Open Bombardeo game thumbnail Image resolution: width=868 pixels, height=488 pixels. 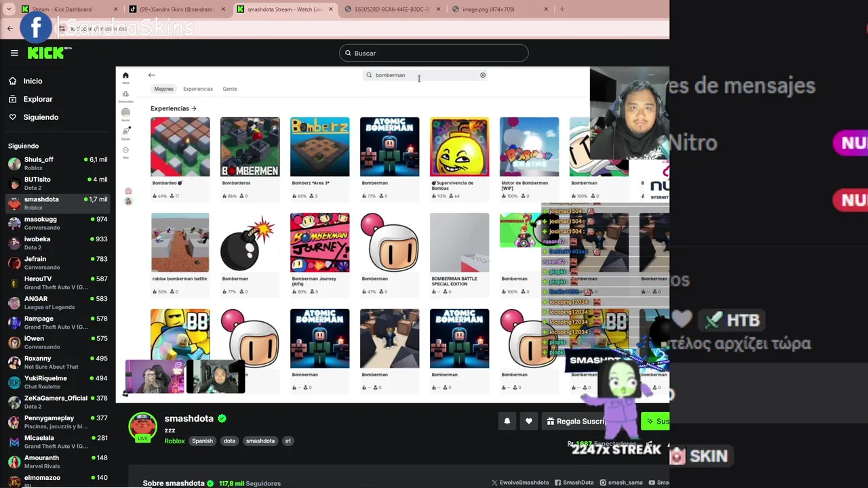(x=180, y=147)
